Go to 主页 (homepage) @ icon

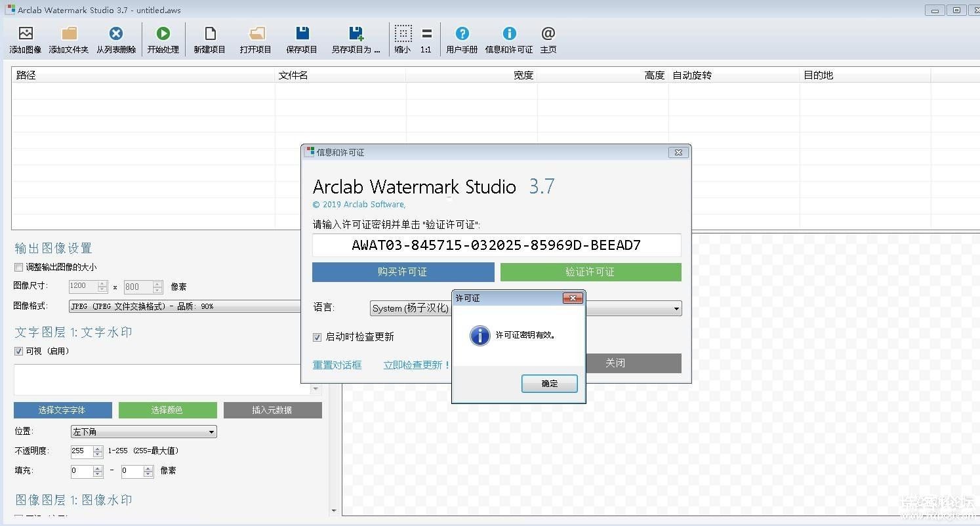coord(548,39)
